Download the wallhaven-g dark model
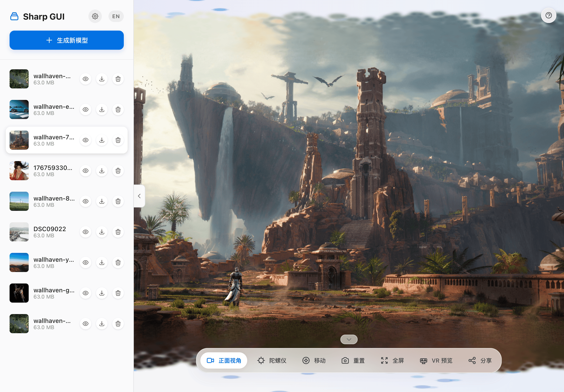Viewport: 564px width, 392px height. [102, 293]
